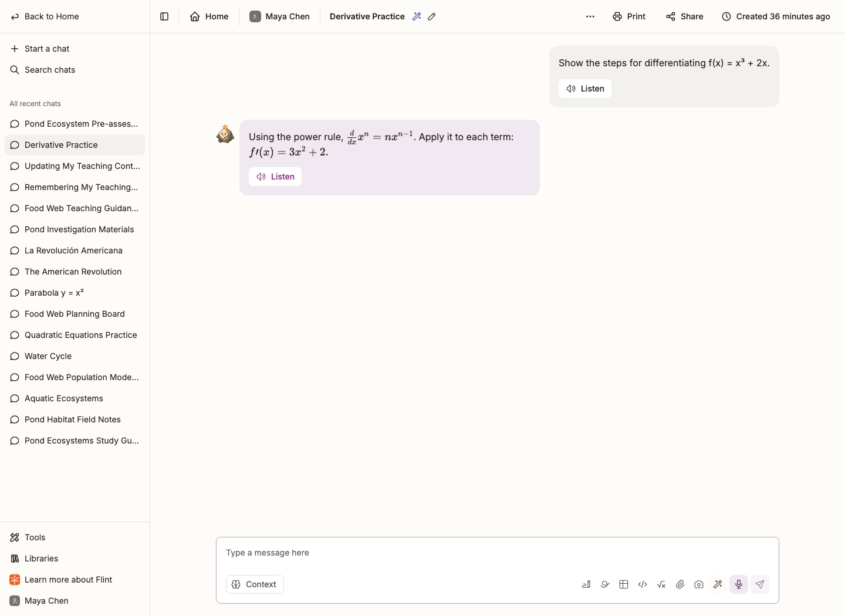Toggle the sidebar panel icon
The image size is (845, 616).
click(164, 16)
